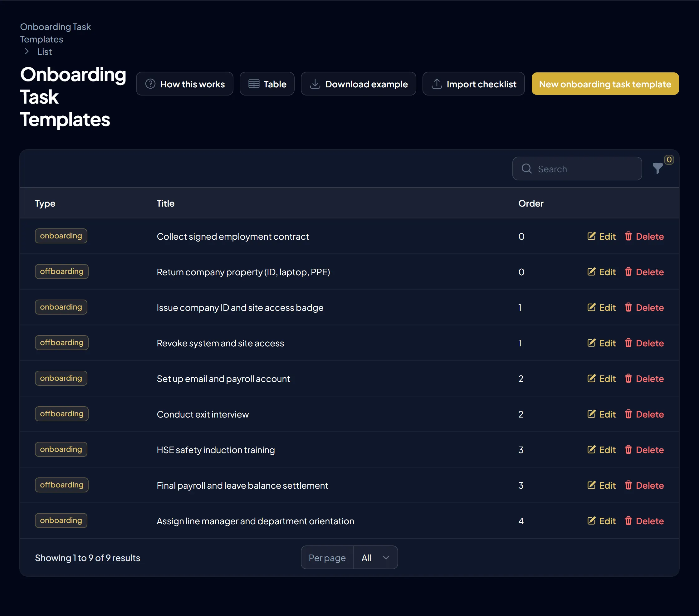Edit Set up email and payroll row
The image size is (699, 616).
click(x=601, y=379)
